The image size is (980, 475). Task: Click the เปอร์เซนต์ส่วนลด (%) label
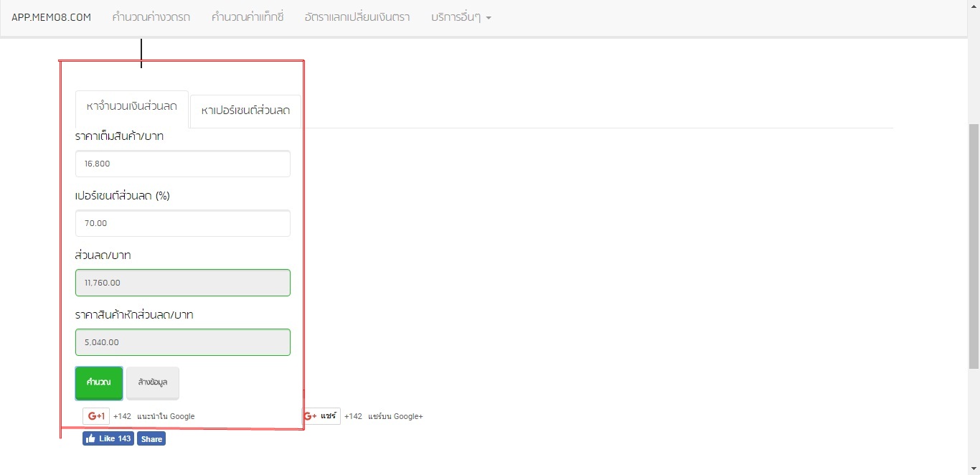point(123,196)
